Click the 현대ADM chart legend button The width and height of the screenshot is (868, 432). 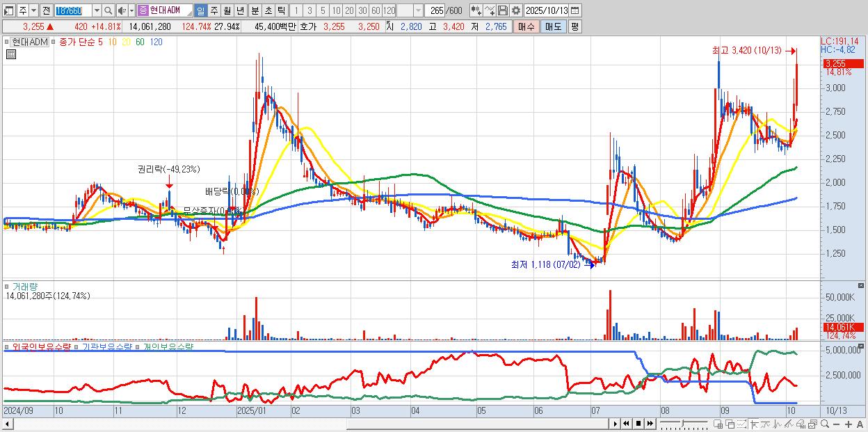pyautogui.click(x=29, y=42)
